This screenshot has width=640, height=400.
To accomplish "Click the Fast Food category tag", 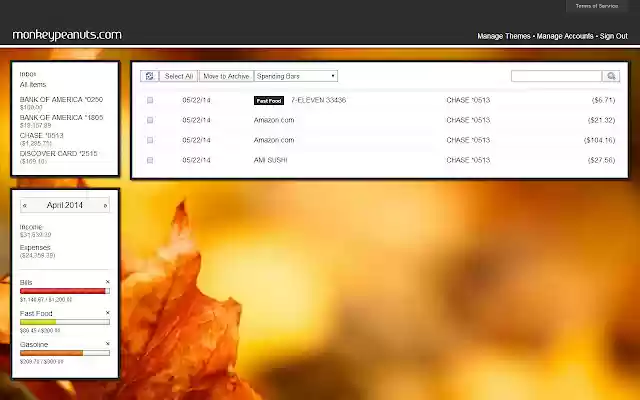I will 269,100.
